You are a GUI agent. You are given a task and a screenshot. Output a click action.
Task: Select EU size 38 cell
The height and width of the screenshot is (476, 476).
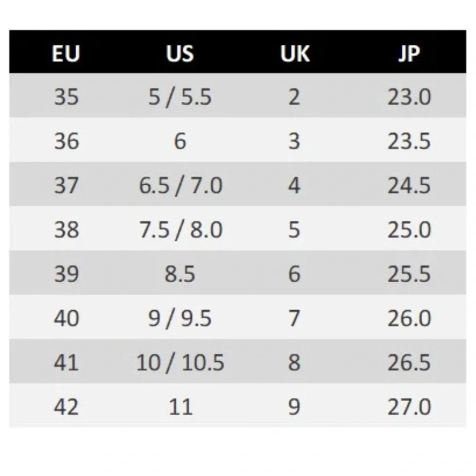click(x=66, y=230)
